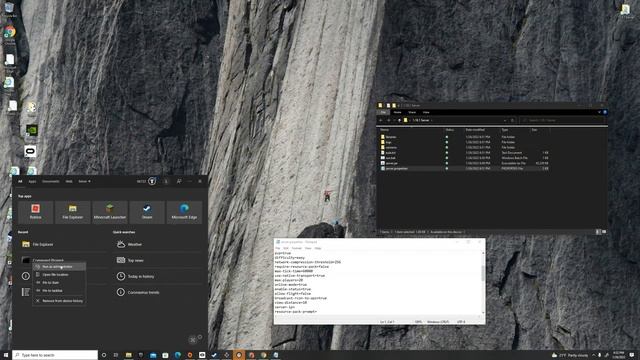Screen dimensions: 640x360
Task: Open File Explorer help icon
Action: [x=605, y=112]
